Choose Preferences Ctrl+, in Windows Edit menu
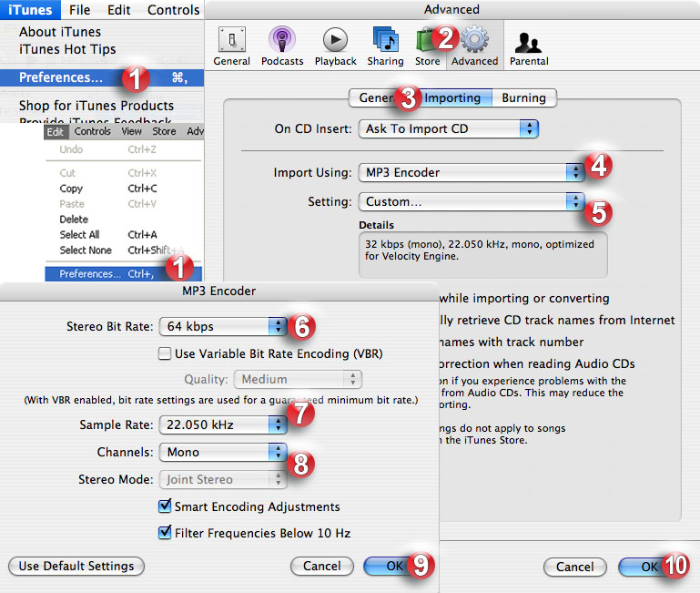The height and width of the screenshot is (593, 700). [x=123, y=274]
